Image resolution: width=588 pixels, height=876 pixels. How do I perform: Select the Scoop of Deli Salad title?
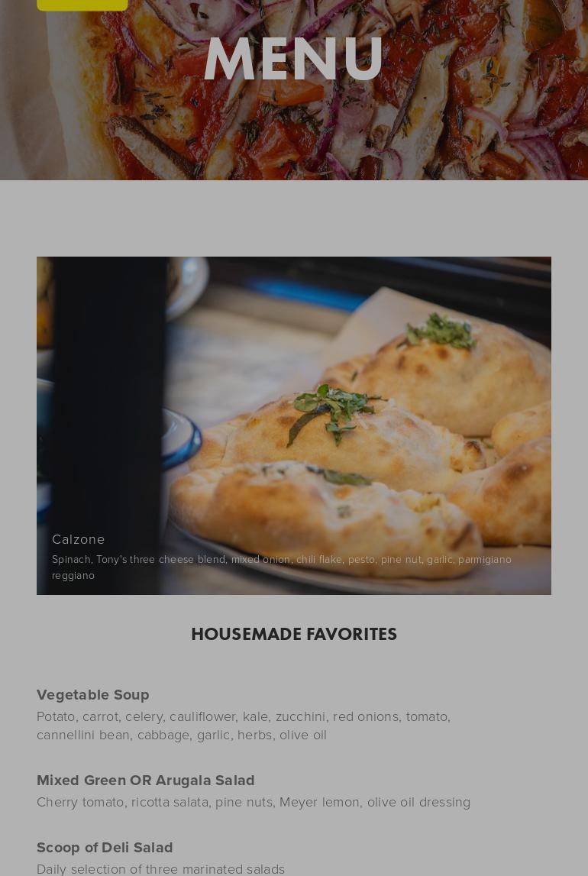(x=105, y=848)
